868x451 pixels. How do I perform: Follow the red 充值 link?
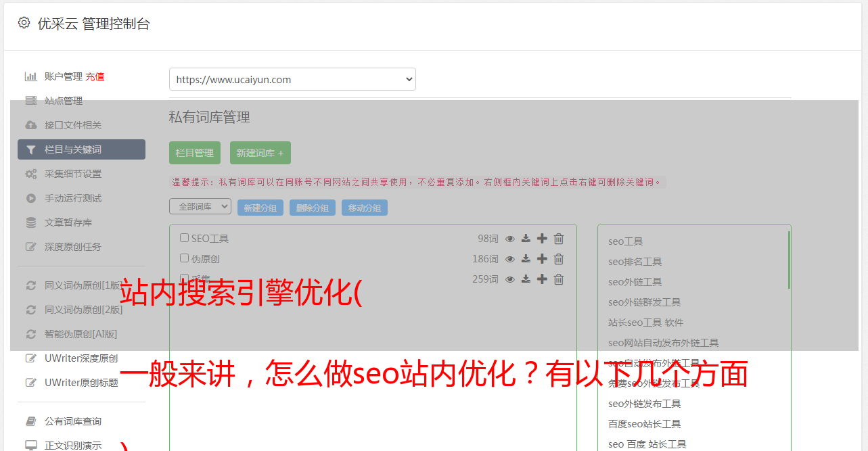coord(95,76)
